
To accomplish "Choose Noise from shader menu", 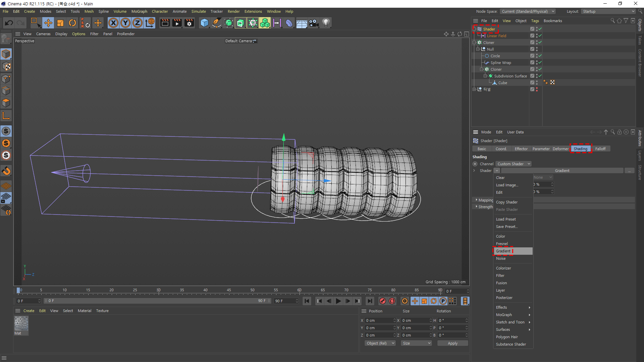I will click(x=501, y=258).
